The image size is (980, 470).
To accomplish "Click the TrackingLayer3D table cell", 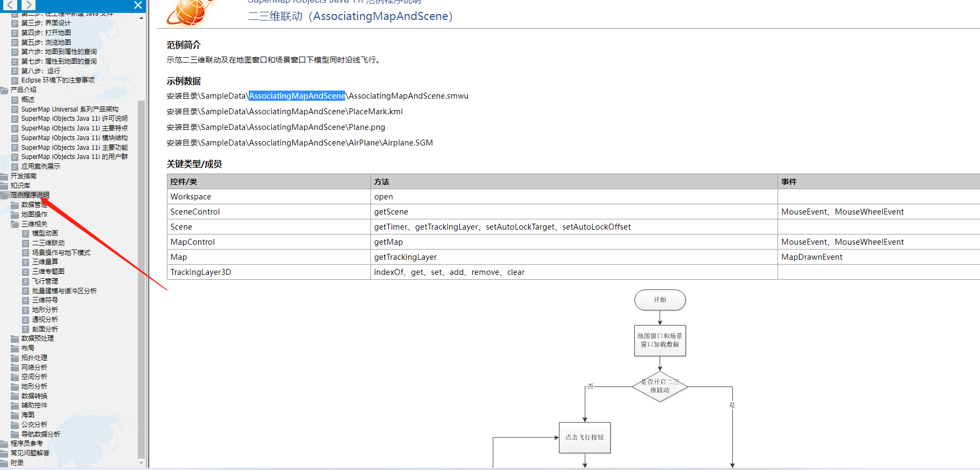I will coord(269,272).
